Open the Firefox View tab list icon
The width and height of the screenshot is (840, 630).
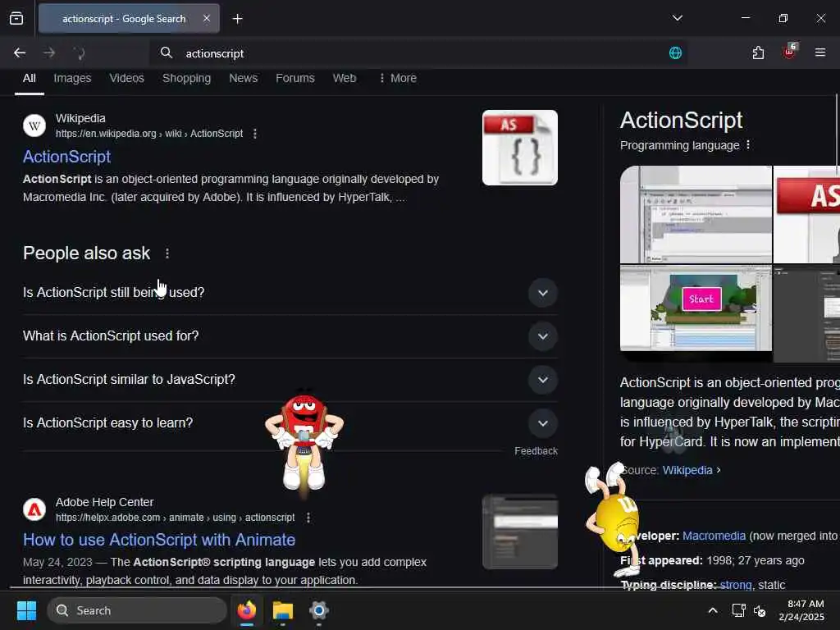16,19
